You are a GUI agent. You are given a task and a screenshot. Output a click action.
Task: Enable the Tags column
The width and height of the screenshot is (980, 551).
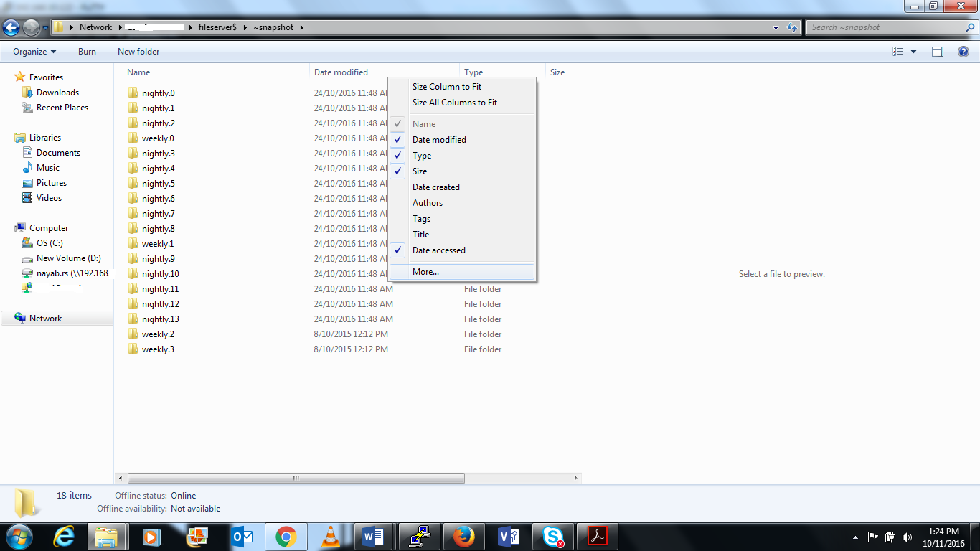click(x=462, y=219)
